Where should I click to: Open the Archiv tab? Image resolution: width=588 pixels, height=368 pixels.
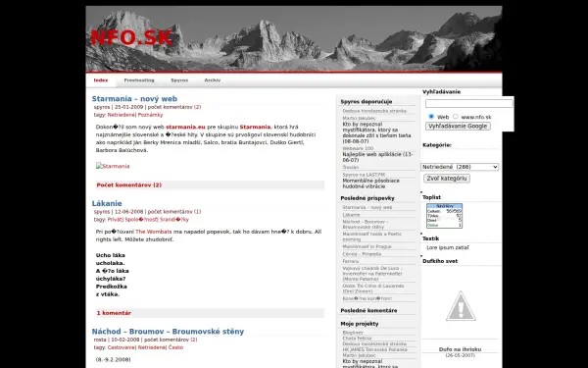coord(213,80)
